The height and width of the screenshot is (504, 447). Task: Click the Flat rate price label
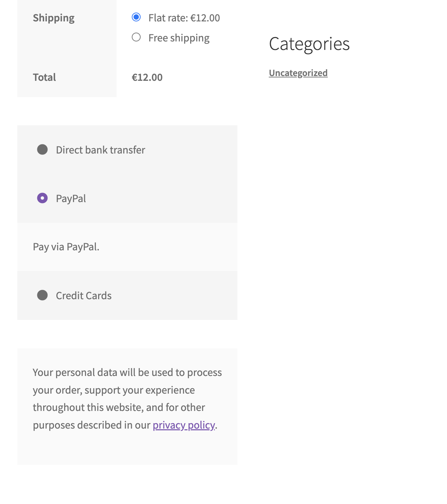[x=184, y=17]
